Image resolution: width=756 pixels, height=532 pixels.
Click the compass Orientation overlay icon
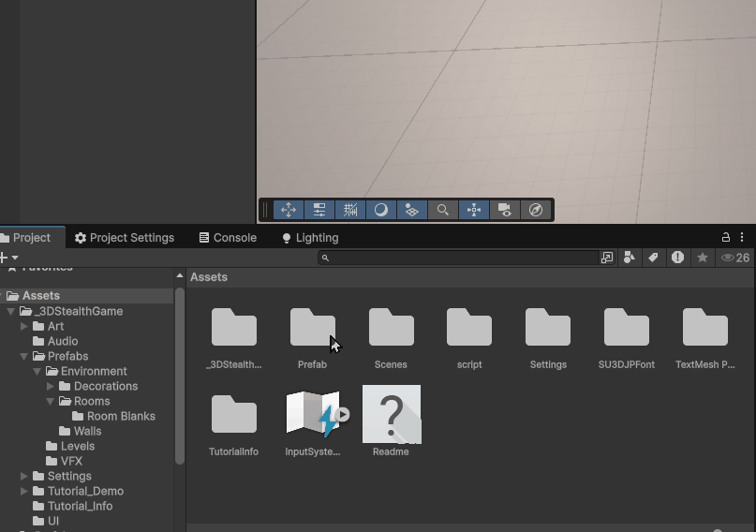[536, 210]
